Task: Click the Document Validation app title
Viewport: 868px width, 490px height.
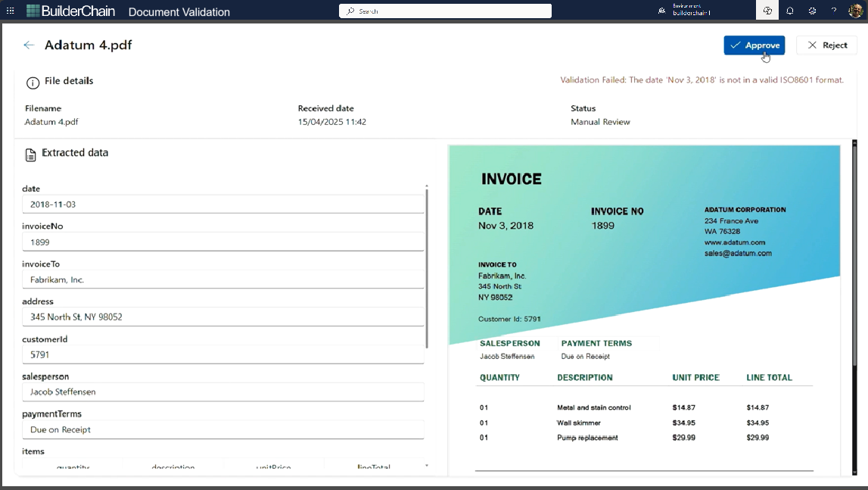Action: [179, 11]
